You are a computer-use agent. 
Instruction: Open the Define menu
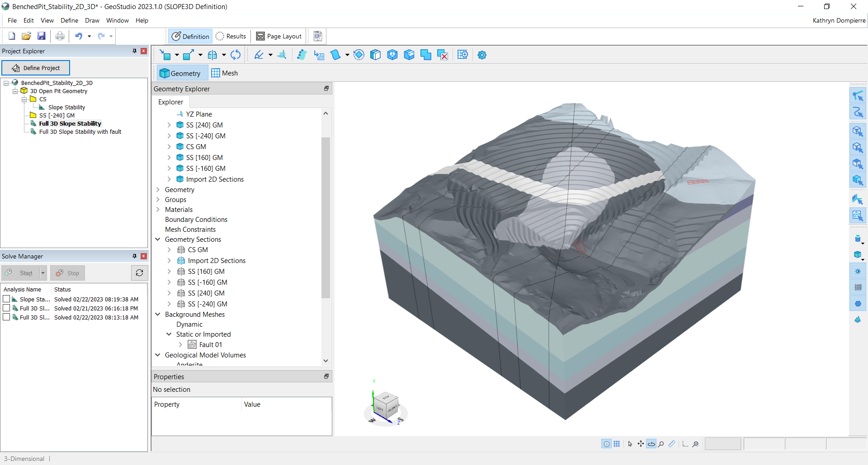point(69,20)
